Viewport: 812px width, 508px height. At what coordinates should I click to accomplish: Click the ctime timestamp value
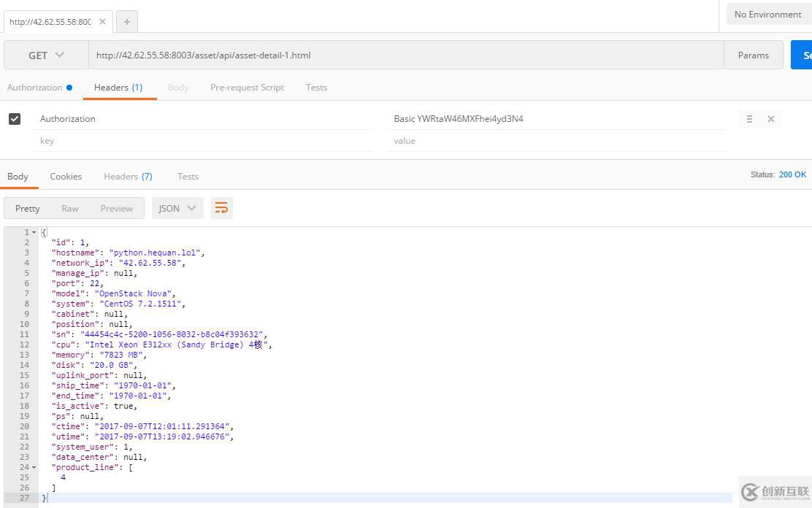point(161,427)
